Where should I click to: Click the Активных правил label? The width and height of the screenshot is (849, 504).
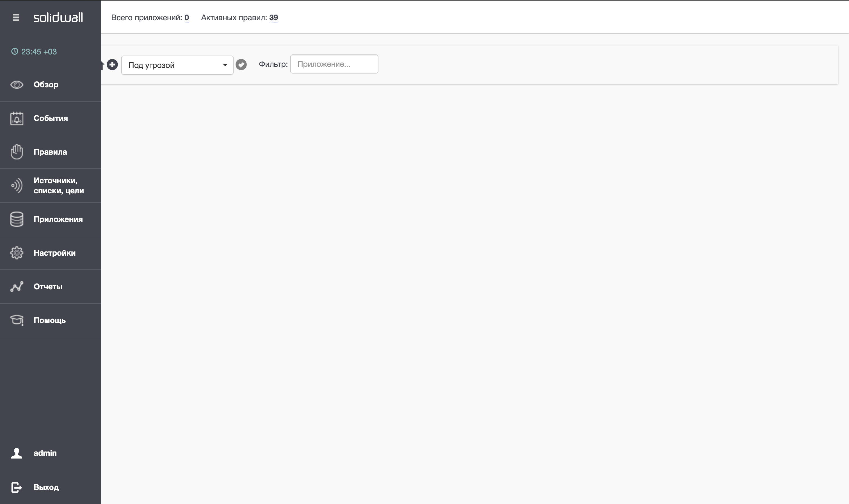(x=234, y=18)
